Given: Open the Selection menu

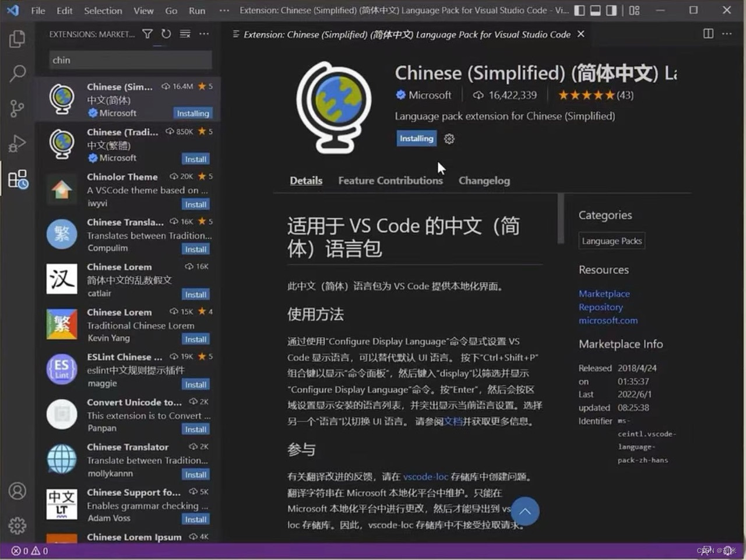Looking at the screenshot, I should tap(103, 10).
